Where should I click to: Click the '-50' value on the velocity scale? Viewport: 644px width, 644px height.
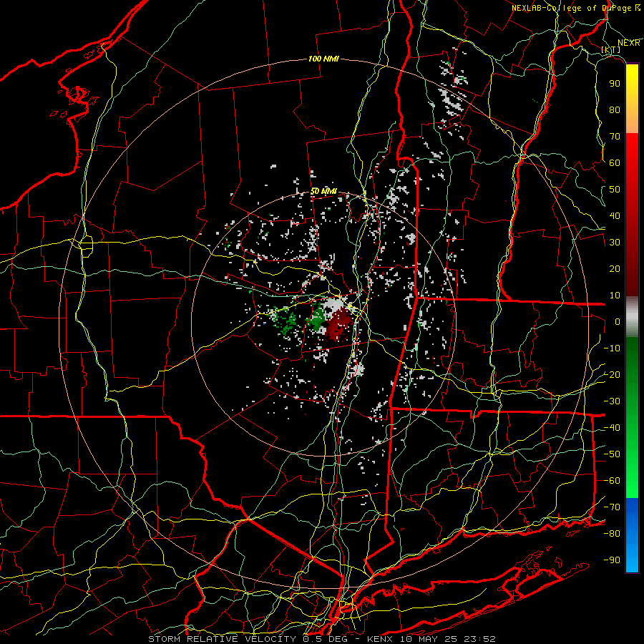[612, 454]
